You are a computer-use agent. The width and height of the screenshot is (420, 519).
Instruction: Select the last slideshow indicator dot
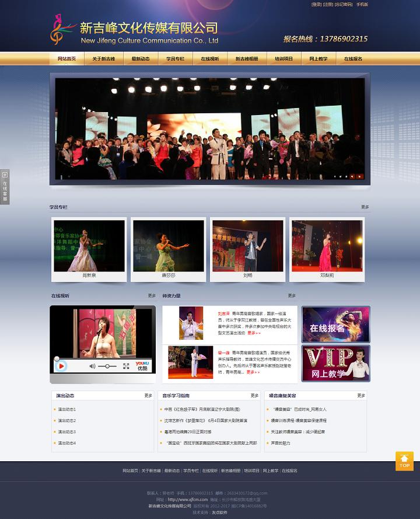coord(359,175)
